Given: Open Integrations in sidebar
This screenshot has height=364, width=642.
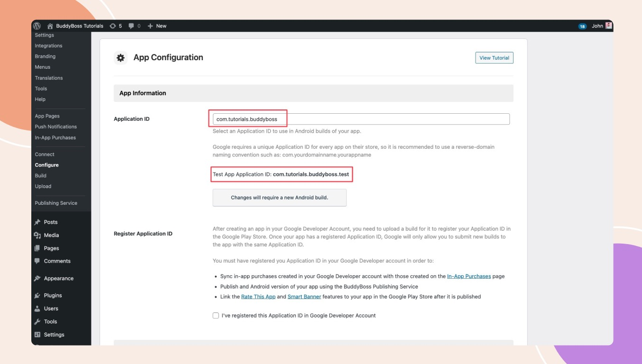Looking at the screenshot, I should click(48, 46).
